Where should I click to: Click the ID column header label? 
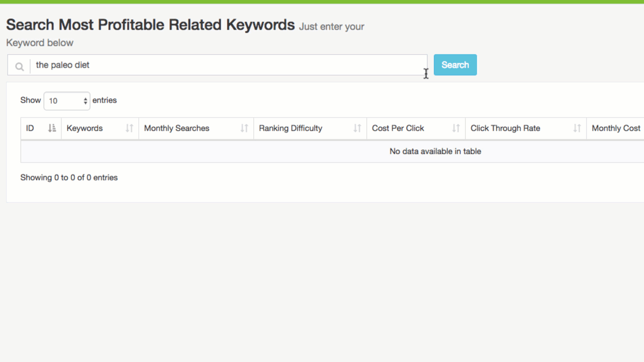30,128
